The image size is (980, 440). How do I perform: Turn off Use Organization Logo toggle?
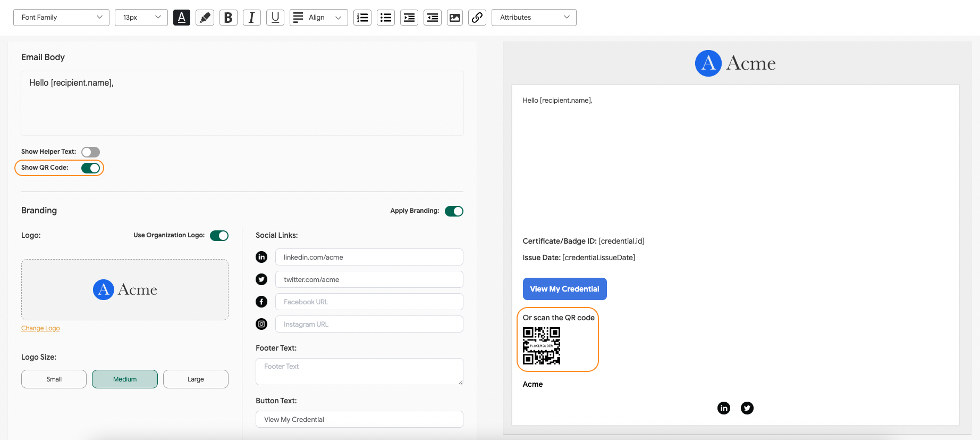(x=219, y=236)
